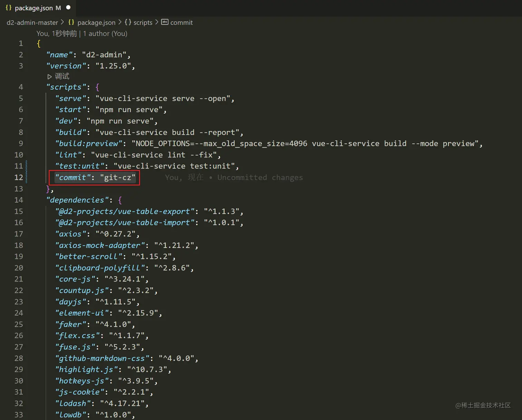This screenshot has height=420, width=522.
Task: Click the "scripts" key
Action: (66, 87)
